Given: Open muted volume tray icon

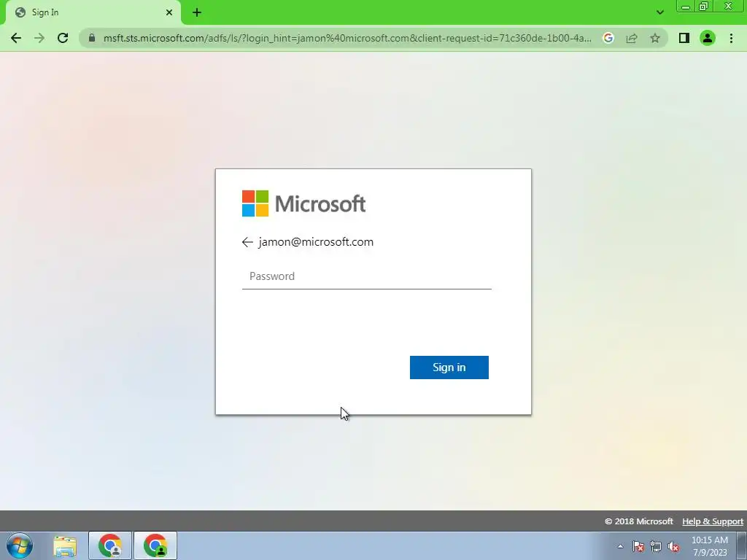Looking at the screenshot, I should tap(673, 546).
